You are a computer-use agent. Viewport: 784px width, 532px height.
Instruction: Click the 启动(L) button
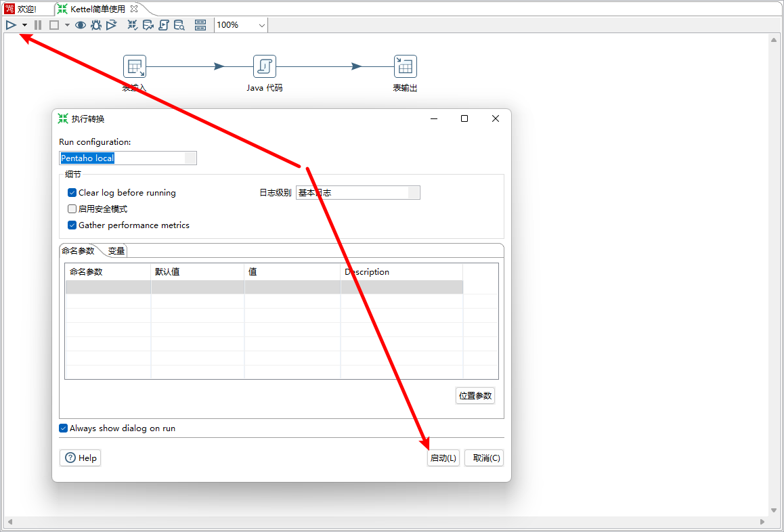coord(443,458)
